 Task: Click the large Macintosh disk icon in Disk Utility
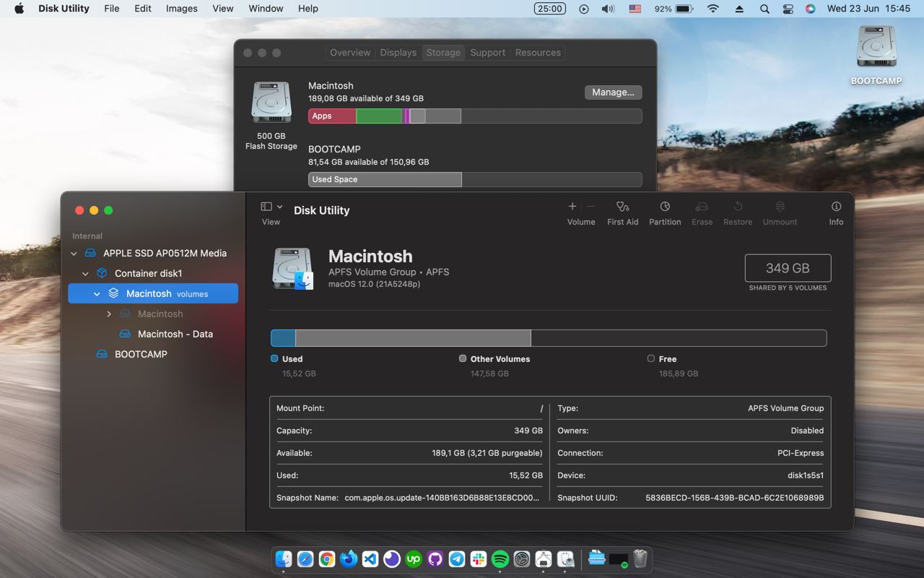pyautogui.click(x=292, y=268)
